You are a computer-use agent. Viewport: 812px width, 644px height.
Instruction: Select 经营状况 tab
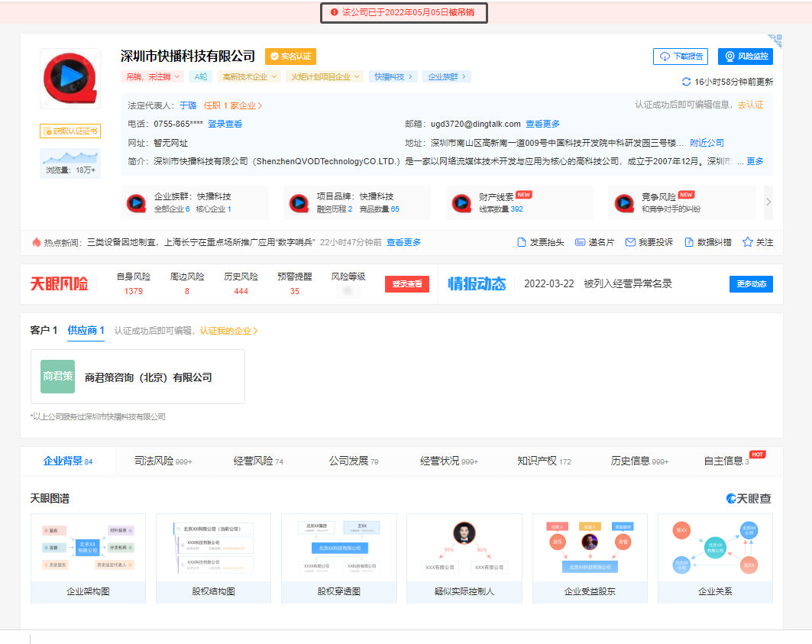449,461
